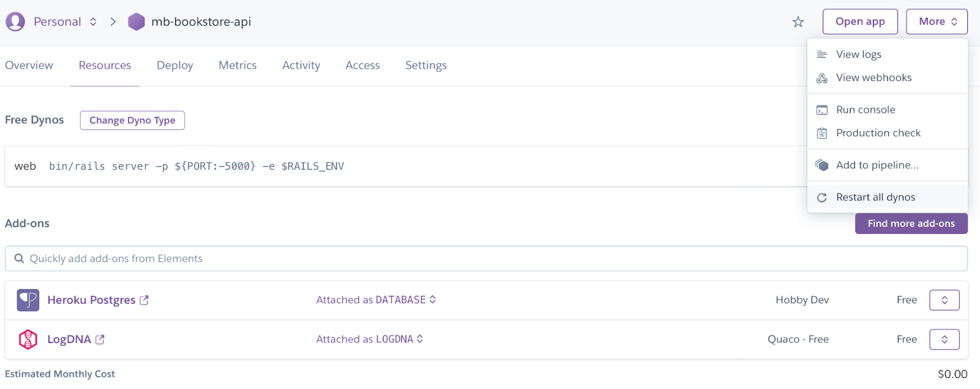Click the mb-bookstore-api app name

(201, 21)
